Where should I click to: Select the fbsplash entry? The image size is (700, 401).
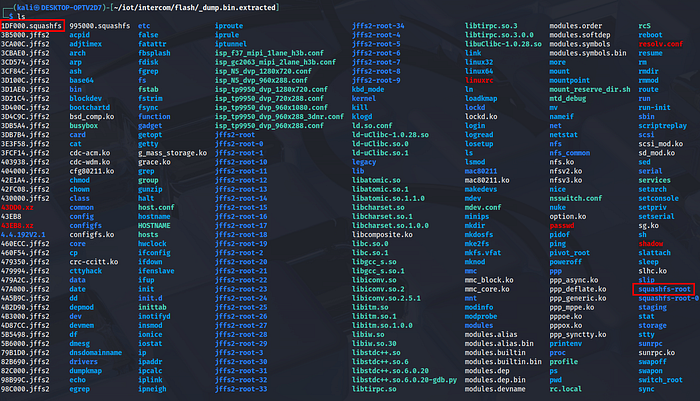tap(154, 53)
